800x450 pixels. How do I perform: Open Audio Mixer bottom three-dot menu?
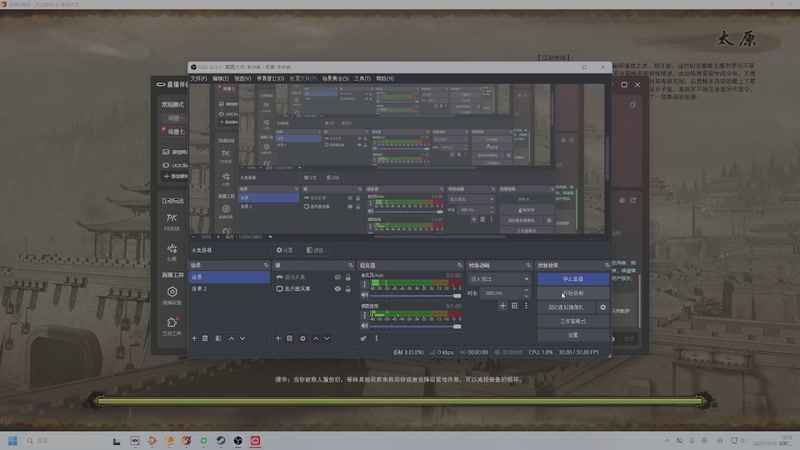pos(377,338)
